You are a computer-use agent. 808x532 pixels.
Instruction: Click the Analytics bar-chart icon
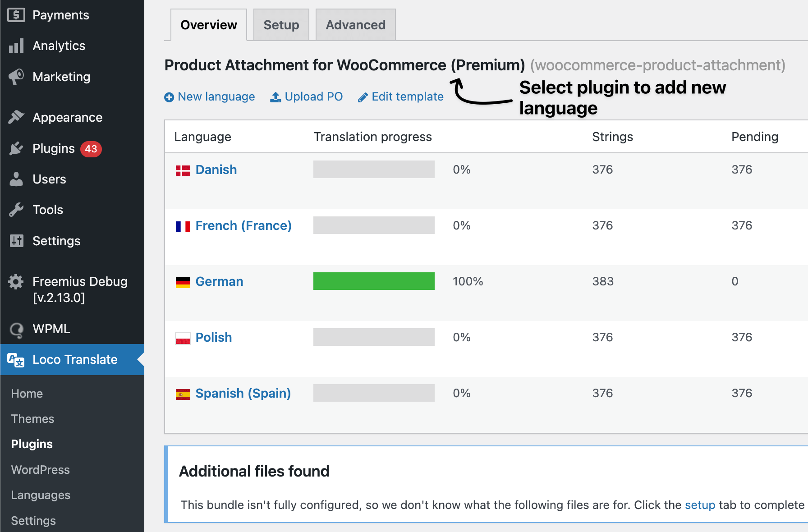pyautogui.click(x=16, y=45)
